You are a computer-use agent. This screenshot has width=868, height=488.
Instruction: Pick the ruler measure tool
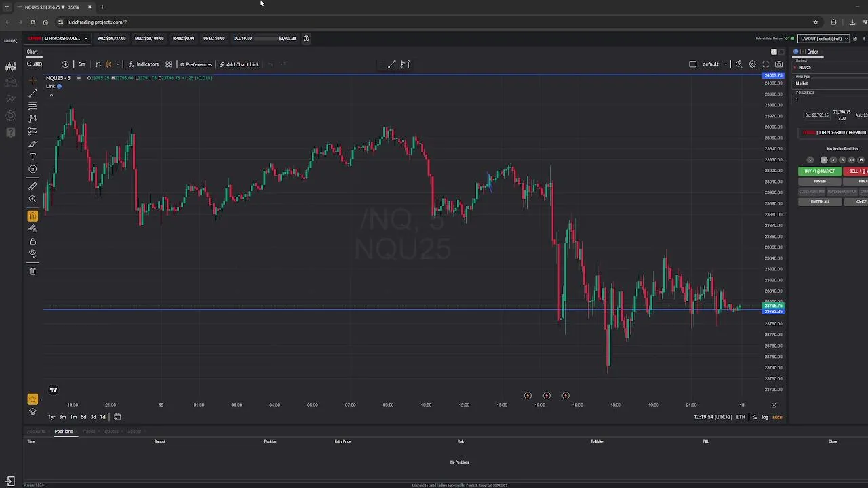[33, 186]
